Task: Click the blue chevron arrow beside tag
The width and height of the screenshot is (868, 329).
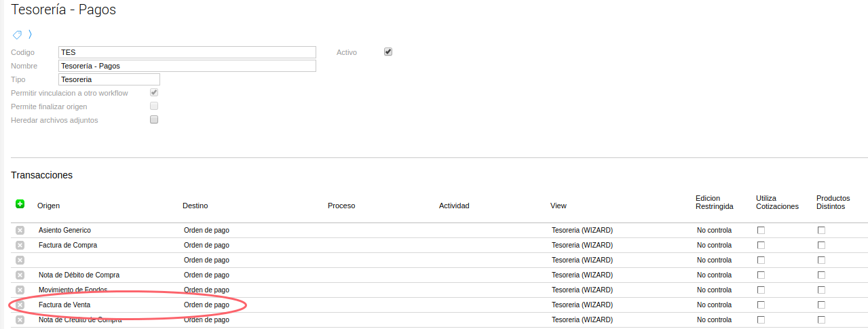Action: point(30,34)
